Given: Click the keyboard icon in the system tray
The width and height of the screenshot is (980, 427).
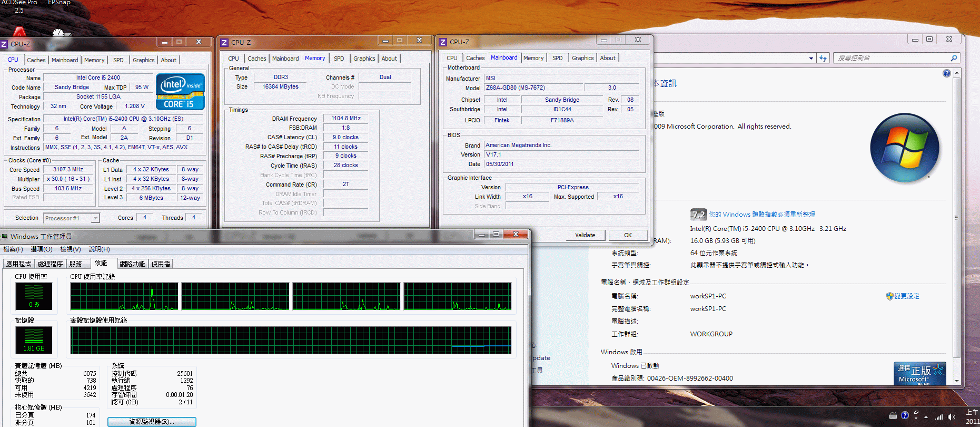Looking at the screenshot, I should pyautogui.click(x=893, y=416).
